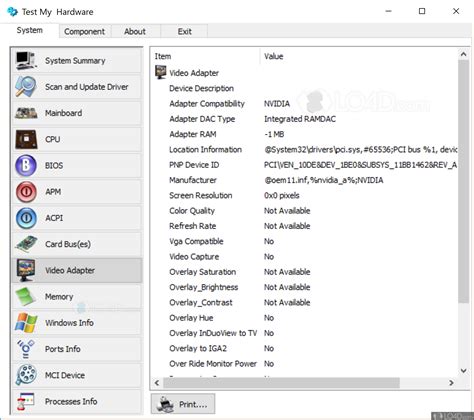Click the Test My Hardware title bar icon
Image resolution: width=474 pixels, height=420 pixels.
pos(12,12)
